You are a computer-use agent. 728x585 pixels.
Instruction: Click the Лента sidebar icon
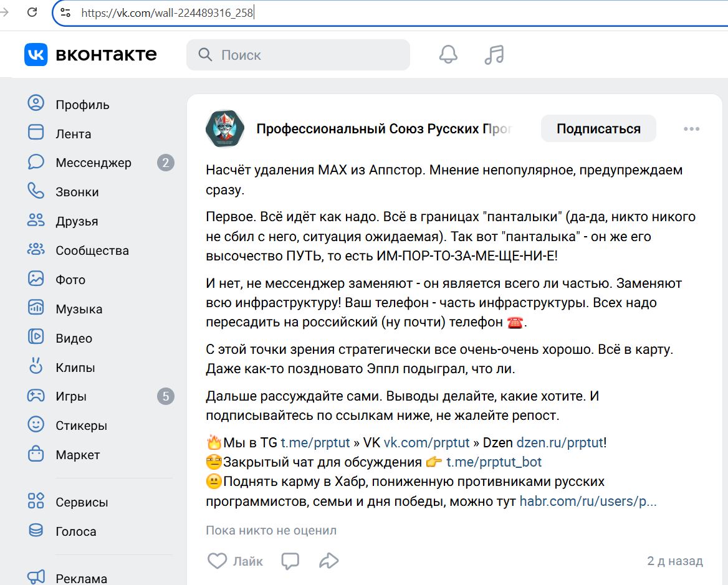(x=36, y=132)
